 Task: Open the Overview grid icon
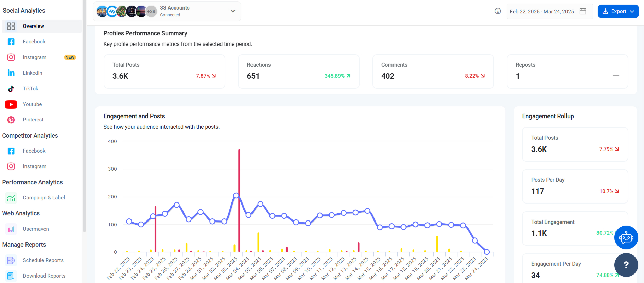[11, 26]
